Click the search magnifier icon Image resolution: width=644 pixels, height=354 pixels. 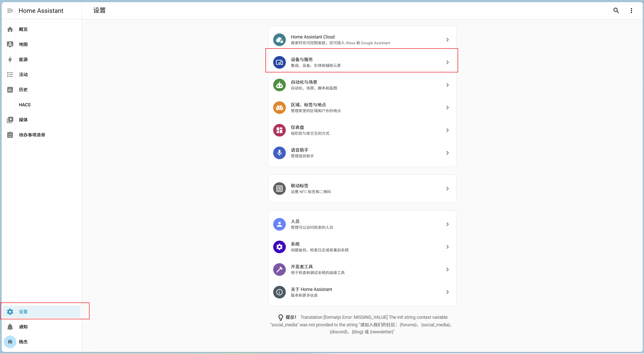click(616, 11)
